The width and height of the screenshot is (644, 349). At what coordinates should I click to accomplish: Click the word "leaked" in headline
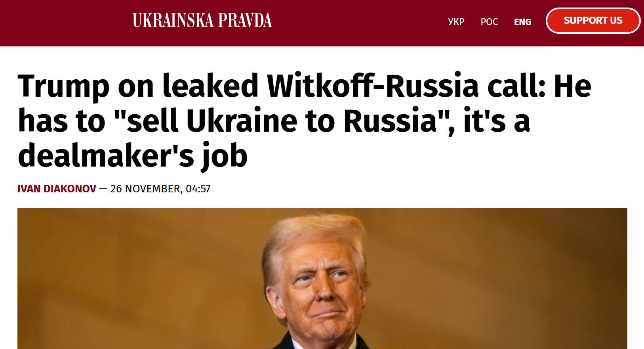tap(211, 86)
